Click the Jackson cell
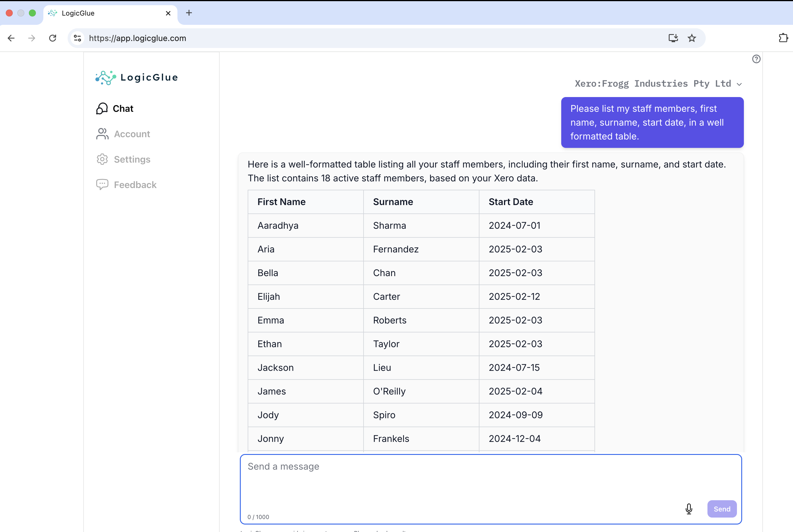Viewport: 793px width, 532px height. click(x=305, y=368)
